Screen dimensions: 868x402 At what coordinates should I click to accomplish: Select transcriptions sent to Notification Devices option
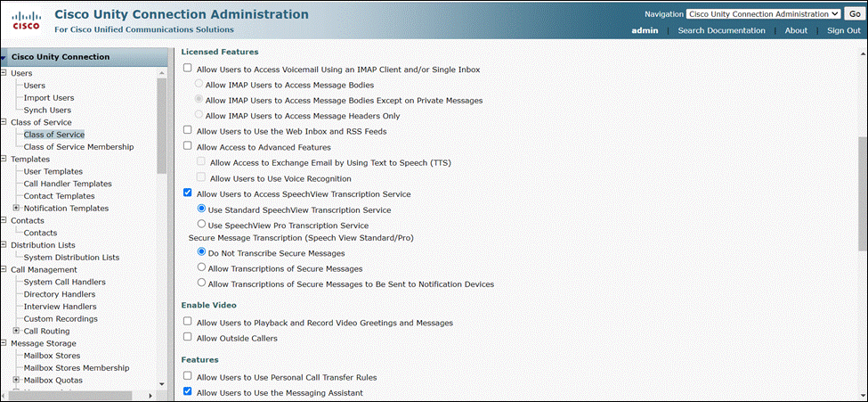pos(201,283)
